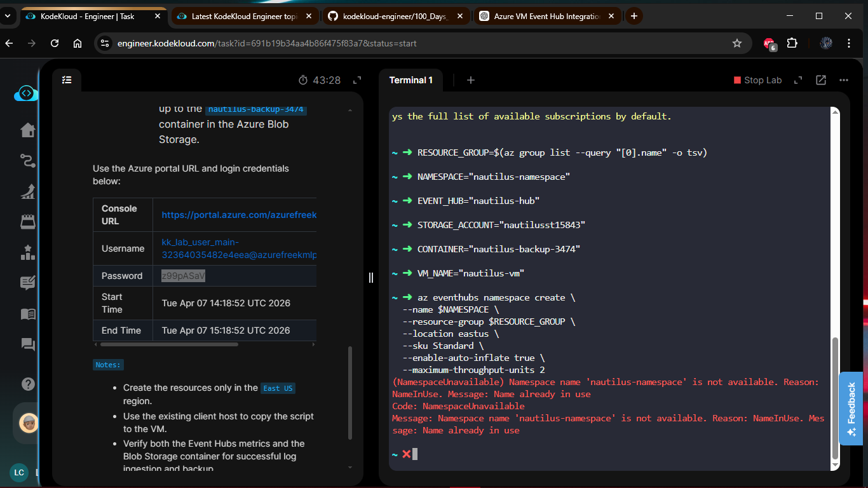The width and height of the screenshot is (868, 488).
Task: Open the terminal three-dot options menu
Action: coord(844,80)
